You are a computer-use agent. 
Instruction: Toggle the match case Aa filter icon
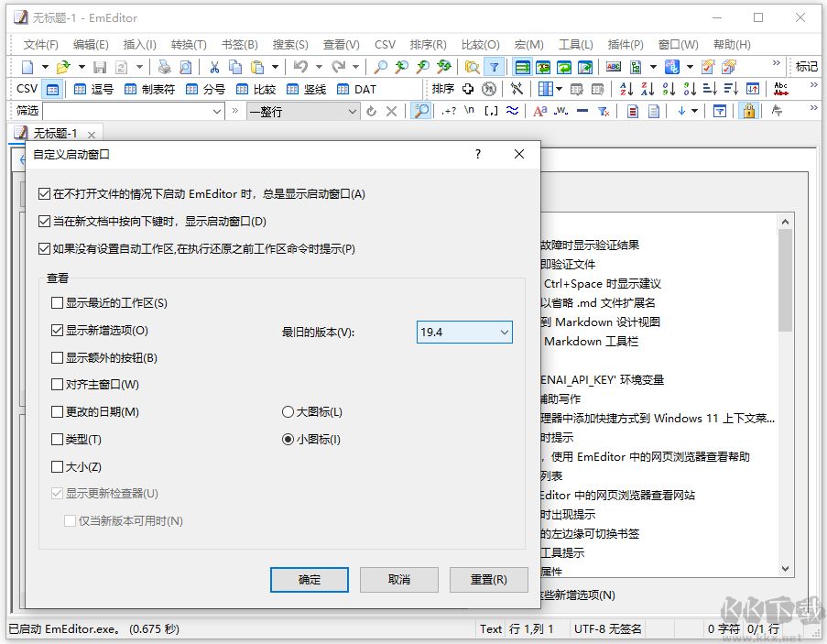(x=540, y=111)
